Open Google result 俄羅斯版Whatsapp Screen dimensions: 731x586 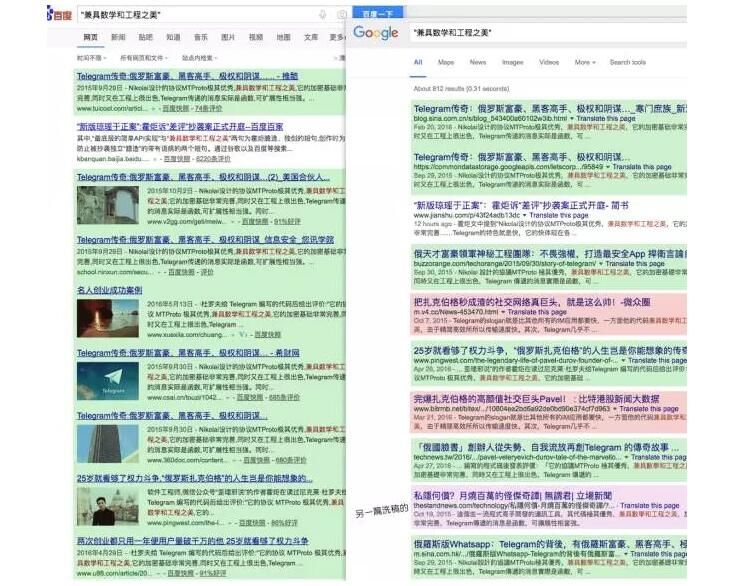click(x=550, y=544)
